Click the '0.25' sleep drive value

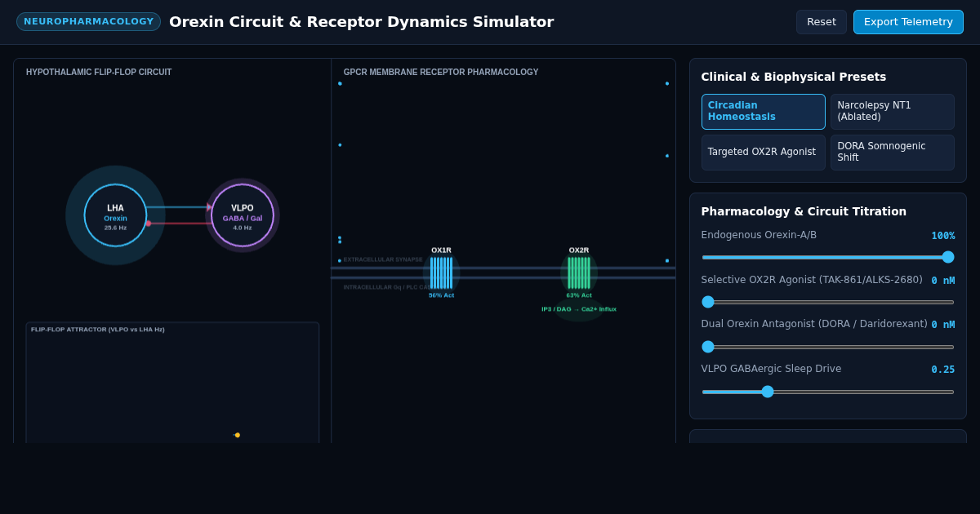pyautogui.click(x=943, y=370)
